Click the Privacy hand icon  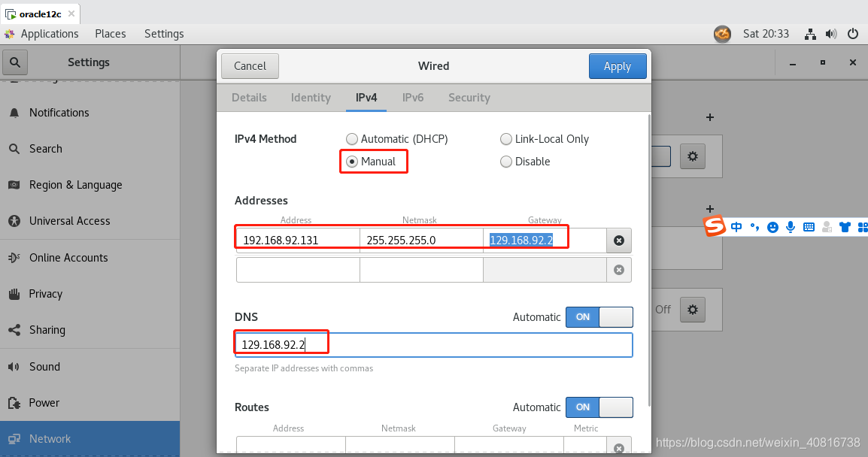[x=14, y=294]
